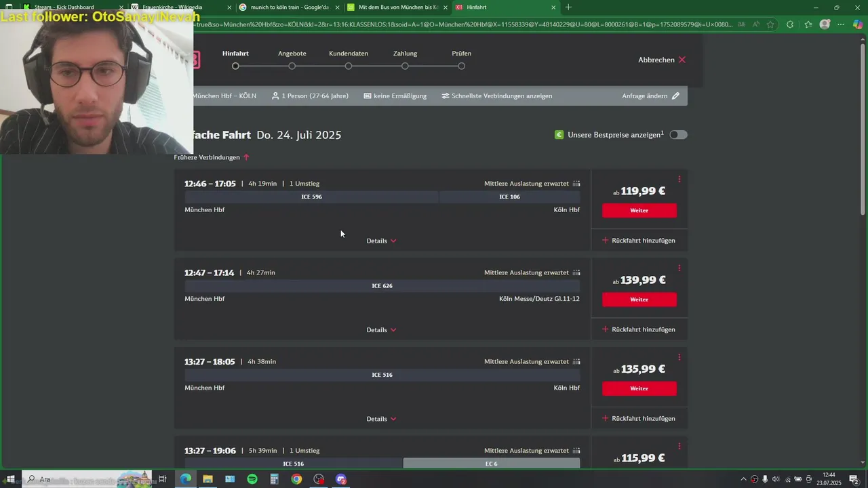The height and width of the screenshot is (488, 868).
Task: Click the Prüfen booking step
Action: coord(461,60)
